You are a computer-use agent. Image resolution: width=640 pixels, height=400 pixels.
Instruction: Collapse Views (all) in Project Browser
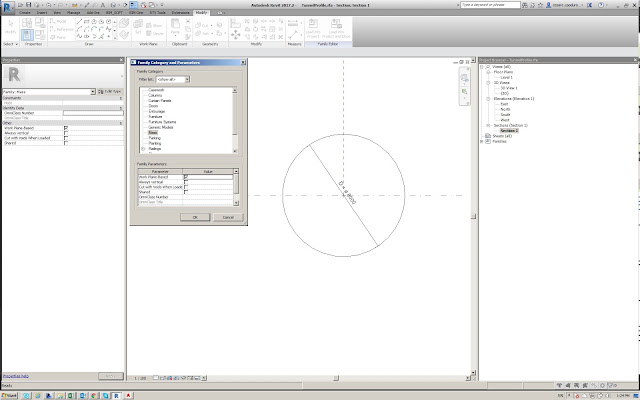click(x=482, y=67)
